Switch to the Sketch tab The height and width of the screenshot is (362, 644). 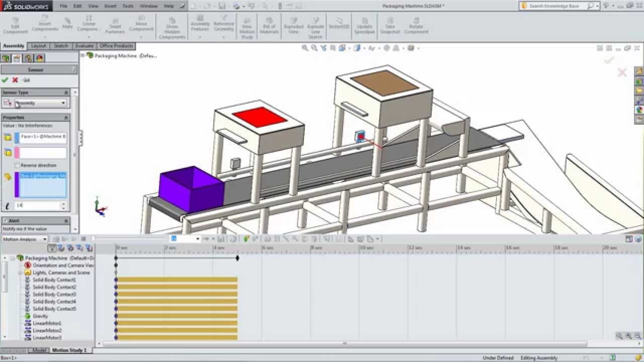61,46
